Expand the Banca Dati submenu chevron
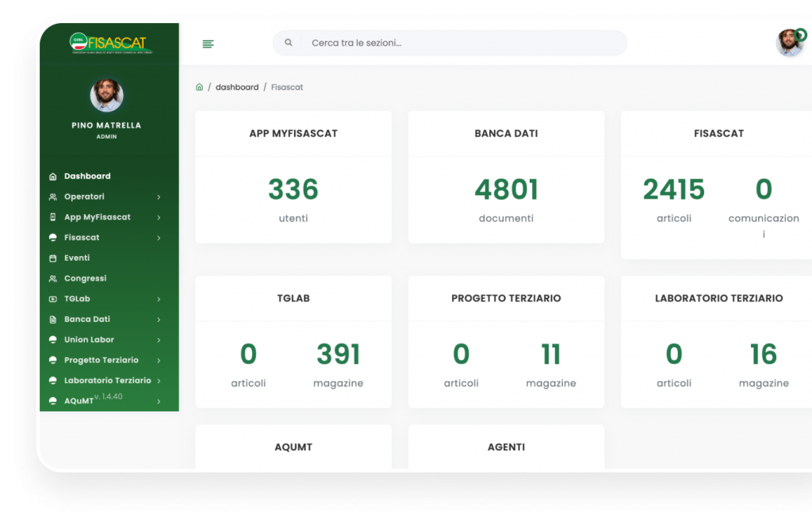 (x=159, y=319)
